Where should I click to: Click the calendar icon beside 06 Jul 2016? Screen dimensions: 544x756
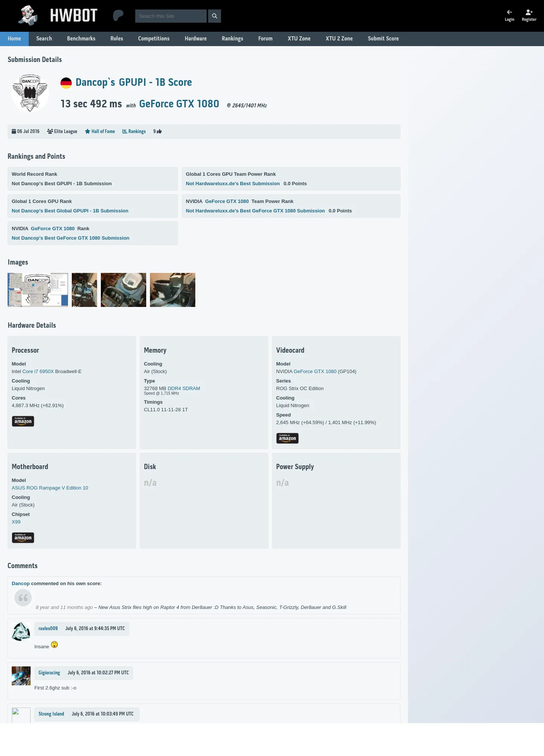[x=14, y=132]
